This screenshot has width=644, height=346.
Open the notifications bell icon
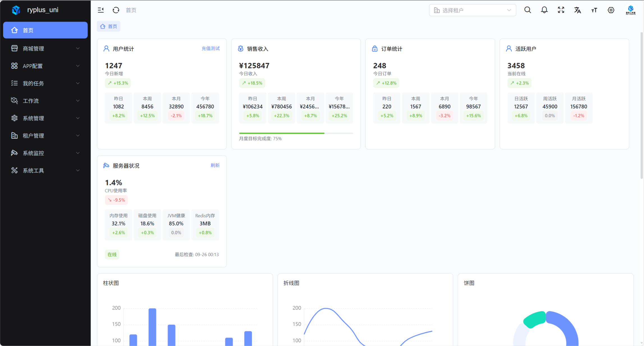click(544, 10)
